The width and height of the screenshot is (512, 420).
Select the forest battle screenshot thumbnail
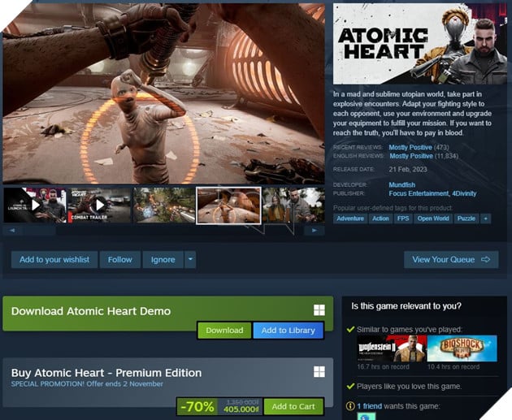pyautogui.click(x=164, y=206)
